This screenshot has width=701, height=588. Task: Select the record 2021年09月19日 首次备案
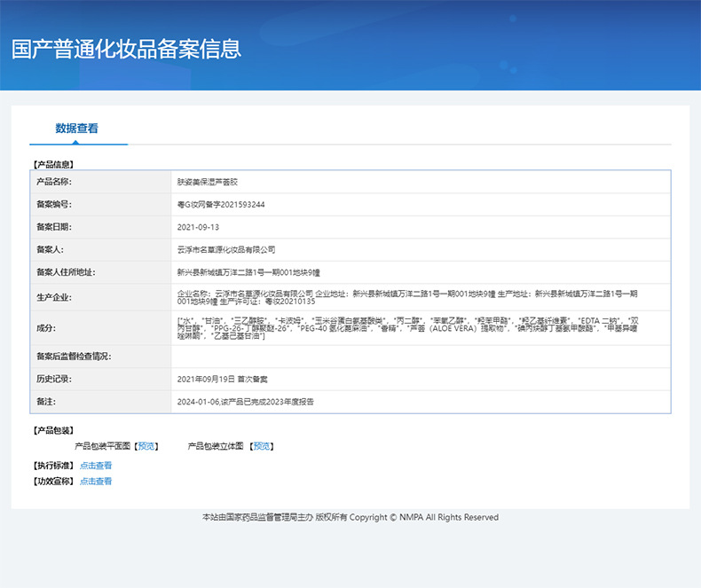tap(222, 379)
